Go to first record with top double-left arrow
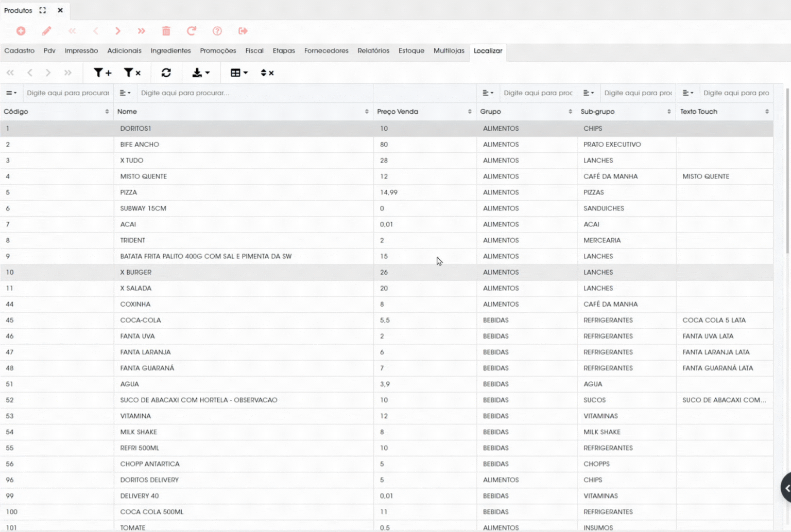The height and width of the screenshot is (532, 791). point(72,31)
